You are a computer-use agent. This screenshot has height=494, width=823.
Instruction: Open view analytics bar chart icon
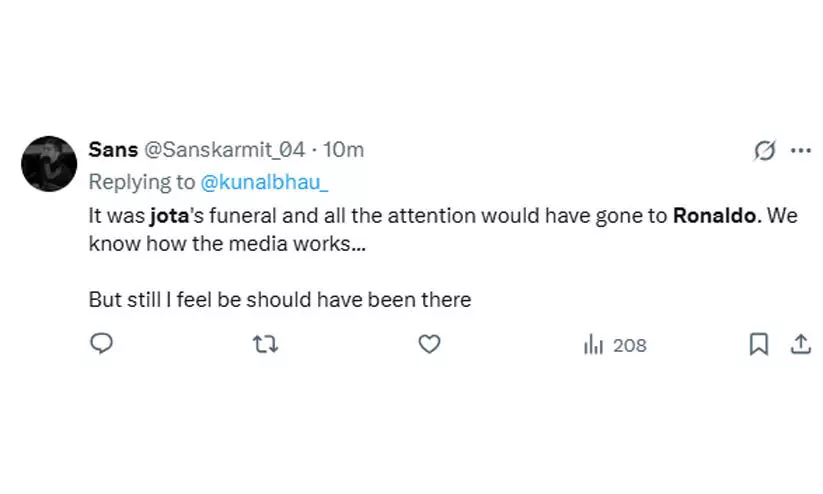click(593, 344)
